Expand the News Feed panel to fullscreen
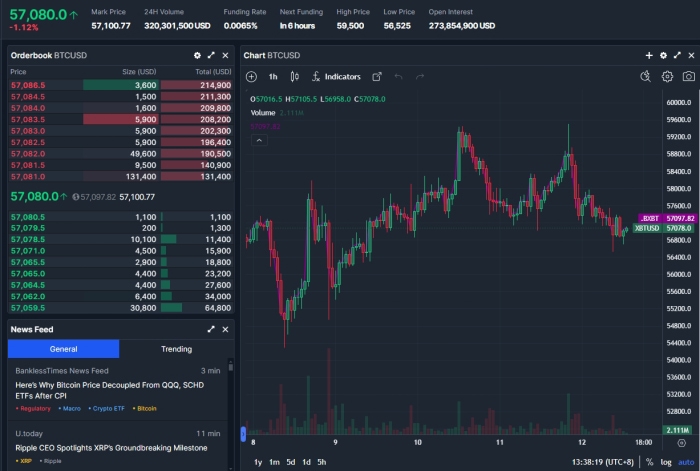 211,329
